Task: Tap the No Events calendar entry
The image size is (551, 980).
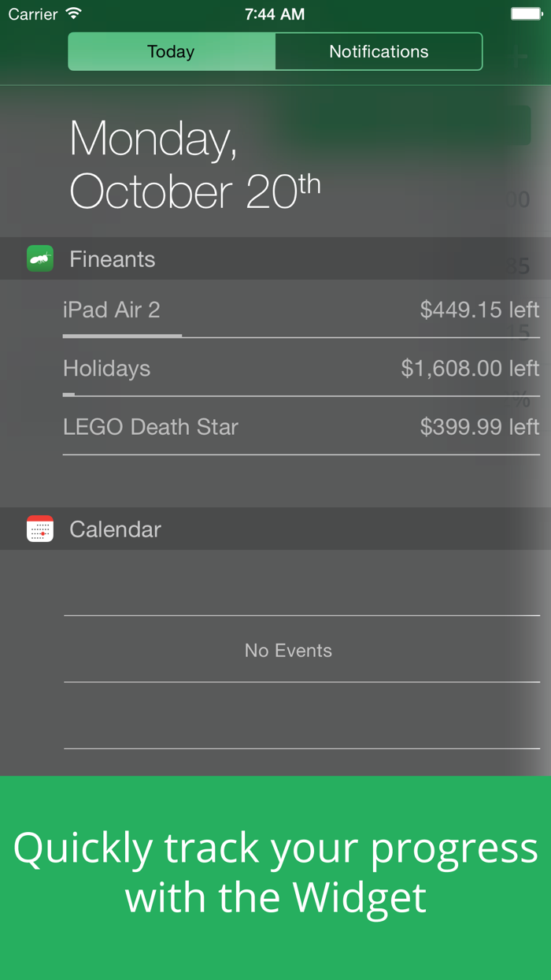Action: pos(288,650)
